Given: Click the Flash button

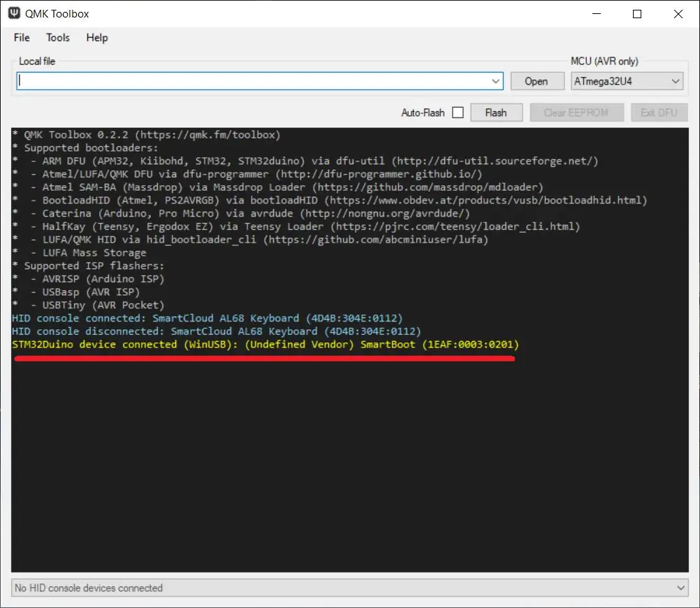Looking at the screenshot, I should (x=495, y=113).
